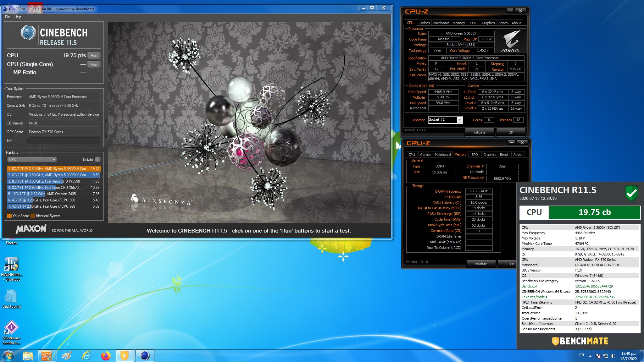Run the CPU (Single Core) test
Screen dimensions: 644x362
pyautogui.click(x=94, y=64)
